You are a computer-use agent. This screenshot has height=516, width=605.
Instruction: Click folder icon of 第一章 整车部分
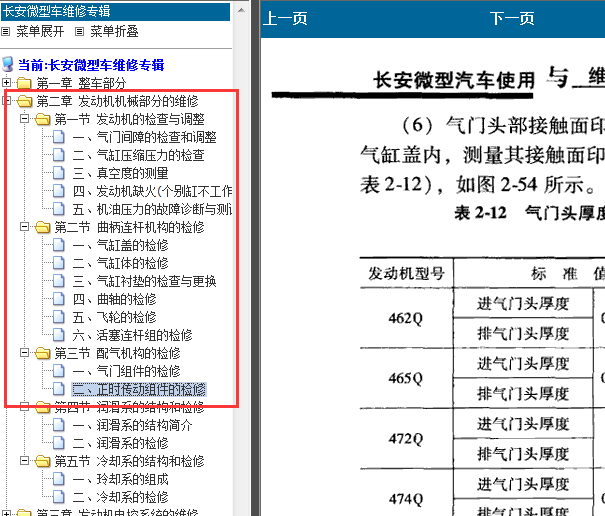click(x=24, y=83)
